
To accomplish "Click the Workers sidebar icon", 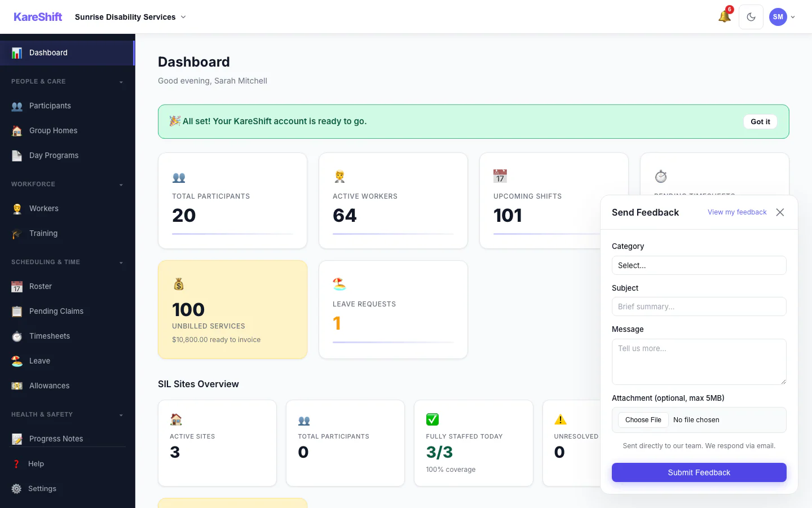I will click(x=17, y=209).
